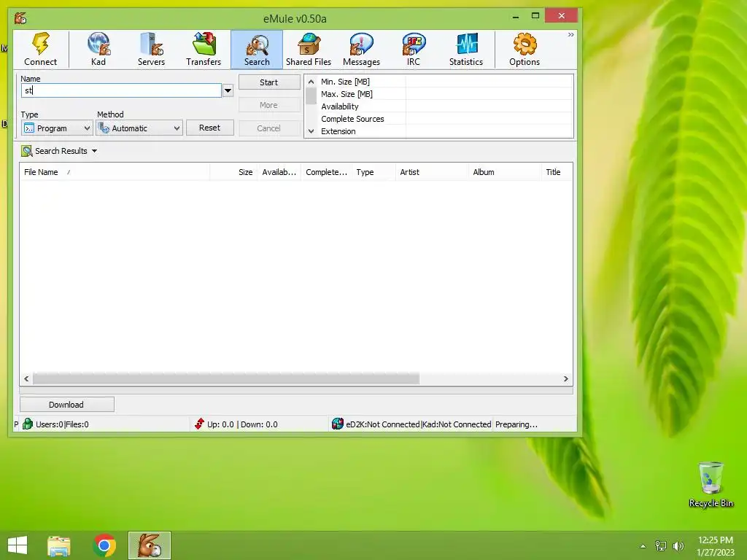Click the eD2K:Not Connected status text
747x560 pixels.
[382, 424]
